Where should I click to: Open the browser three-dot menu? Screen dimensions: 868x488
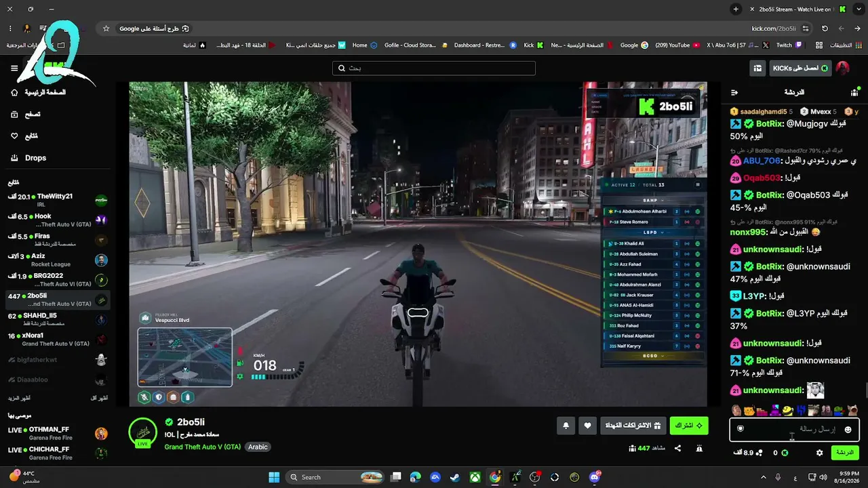10,28
